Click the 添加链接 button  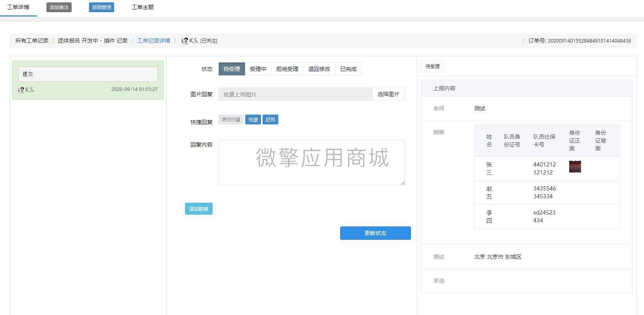point(199,209)
